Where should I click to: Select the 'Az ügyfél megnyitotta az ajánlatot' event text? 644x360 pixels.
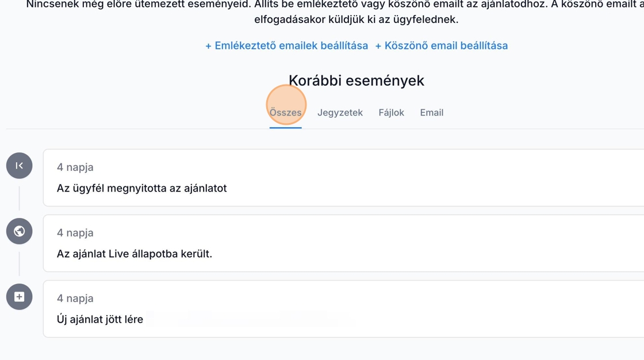click(x=141, y=188)
